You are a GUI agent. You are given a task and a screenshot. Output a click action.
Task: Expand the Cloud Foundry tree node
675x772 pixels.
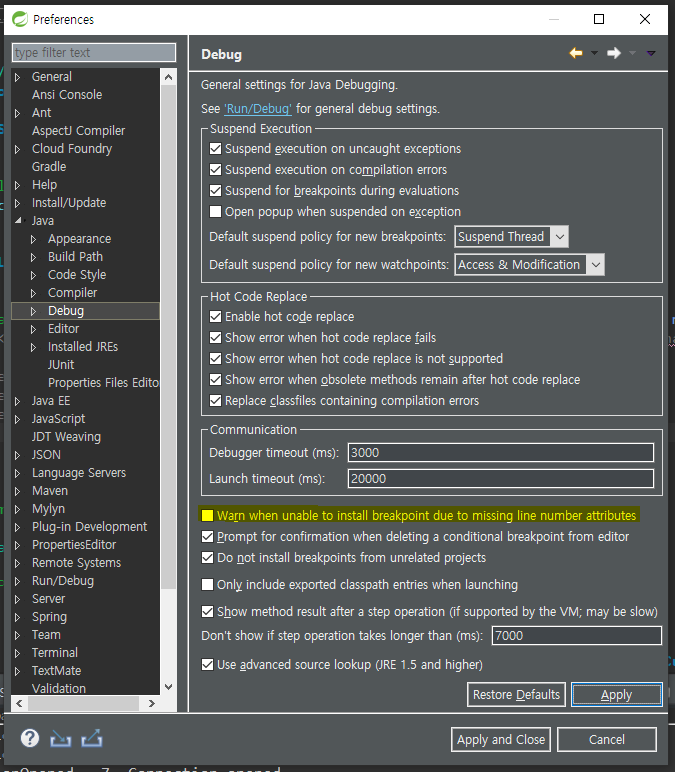(18, 149)
